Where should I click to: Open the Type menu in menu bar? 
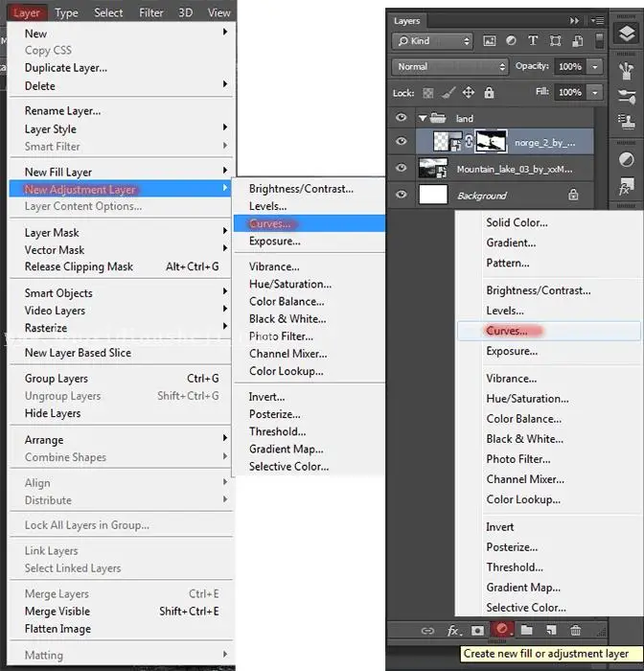pos(66,12)
